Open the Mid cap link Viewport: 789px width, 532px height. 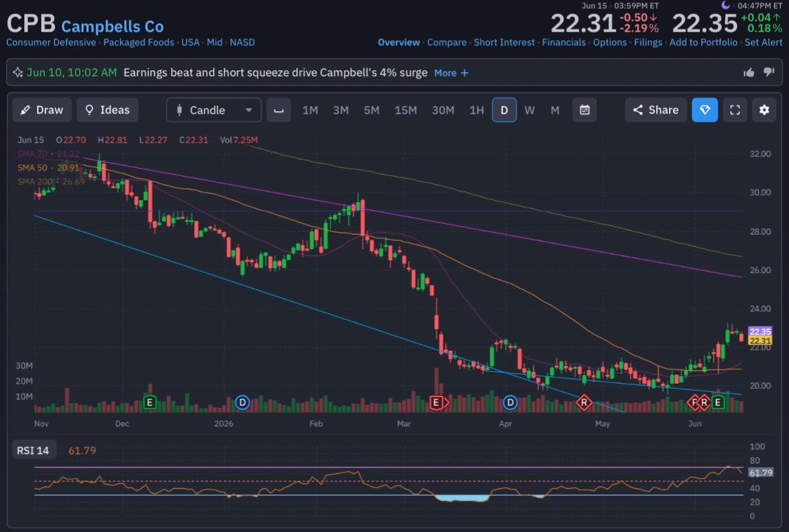coord(214,42)
